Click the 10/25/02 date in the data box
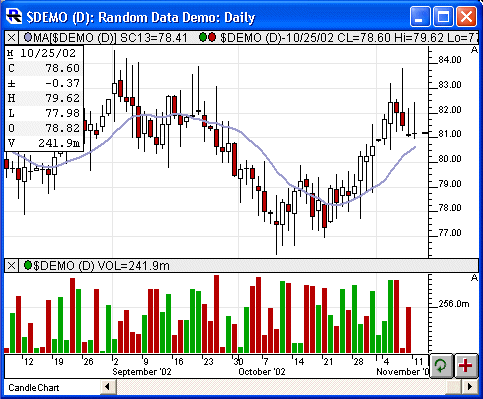 (x=48, y=53)
